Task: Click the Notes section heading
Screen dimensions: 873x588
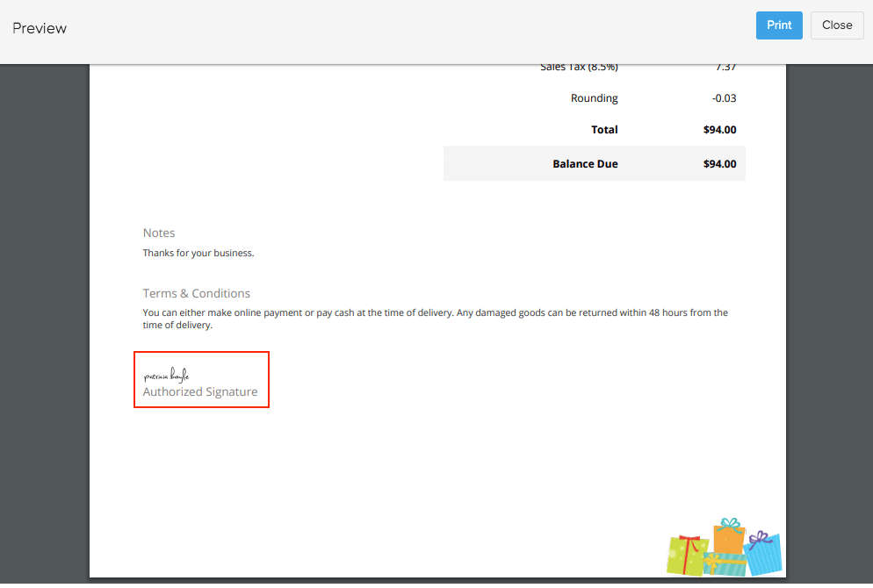Action: (x=159, y=233)
